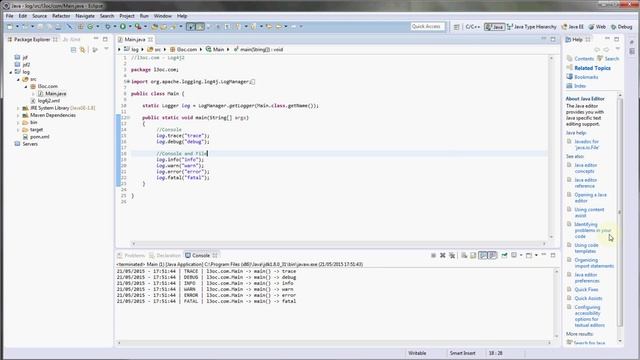Open 'Using code templates' help link
640x360 pixels.
pos(586,248)
